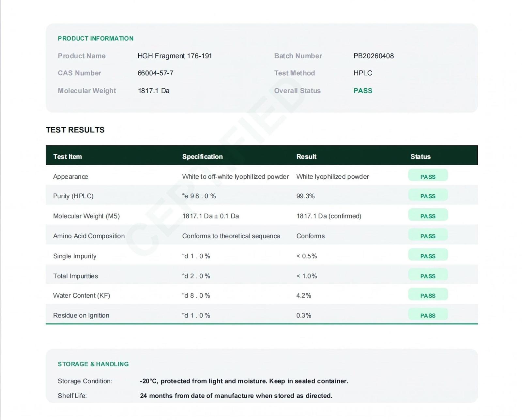The width and height of the screenshot is (522, 420).
Task: Select the "Purity (HPLC)" test item cell
Action: point(73,196)
